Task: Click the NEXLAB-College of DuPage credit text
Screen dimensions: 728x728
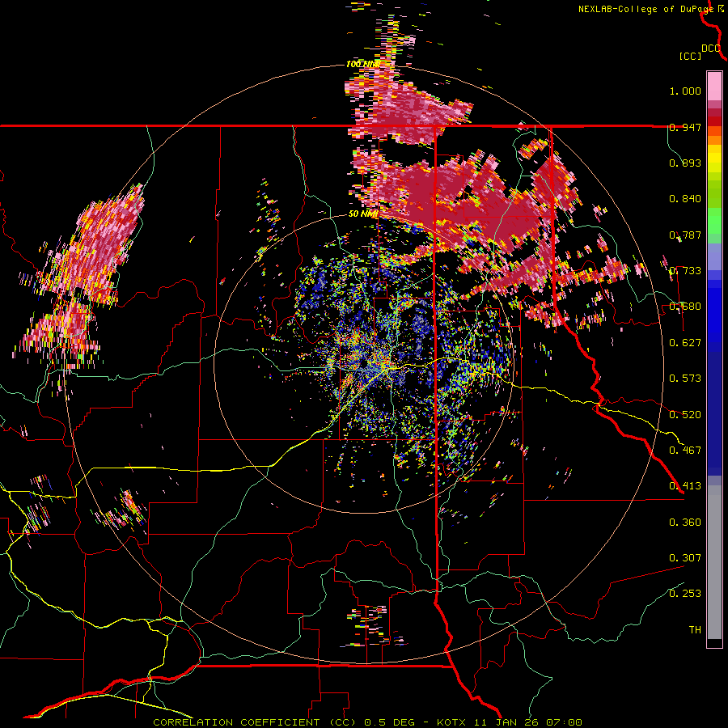Action: (x=645, y=9)
